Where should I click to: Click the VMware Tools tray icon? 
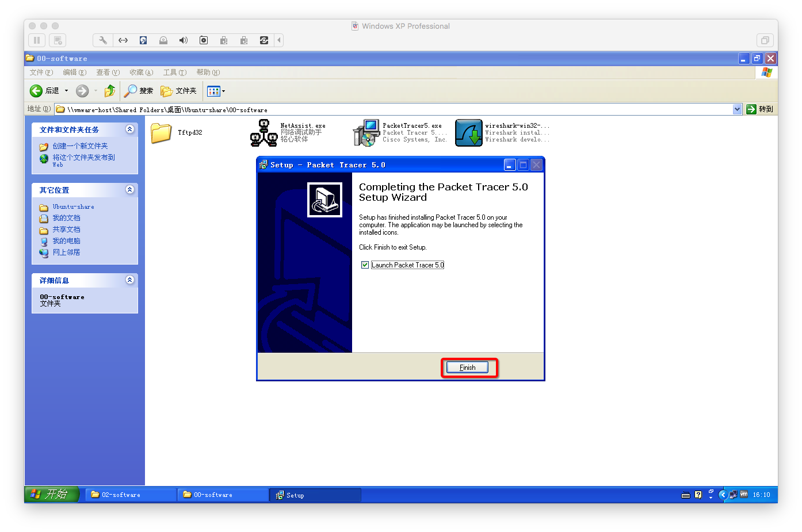tap(744, 494)
